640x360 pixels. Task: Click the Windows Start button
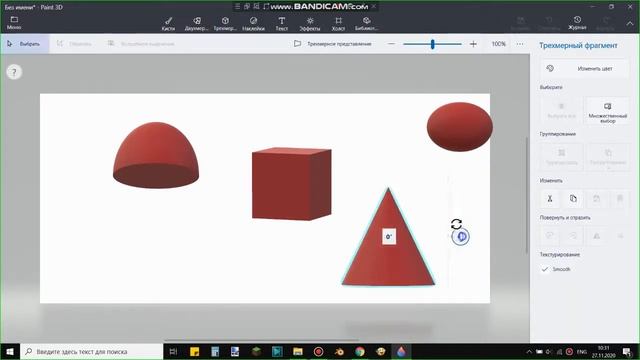pyautogui.click(x=10, y=351)
